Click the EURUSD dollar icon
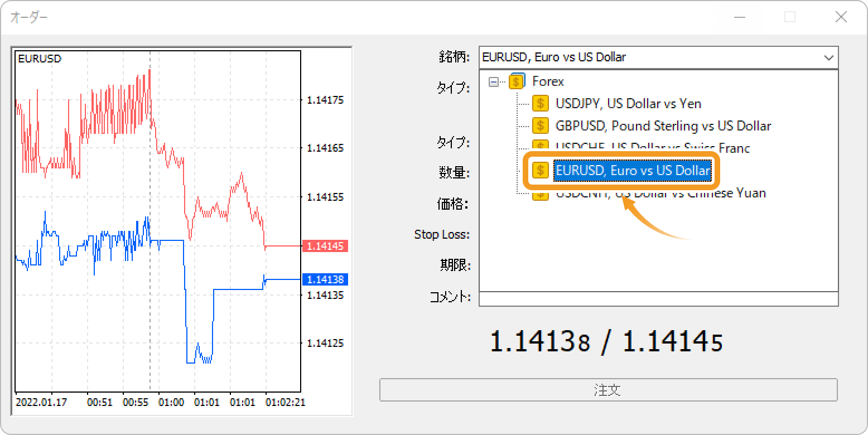The height and width of the screenshot is (435, 868). click(540, 170)
